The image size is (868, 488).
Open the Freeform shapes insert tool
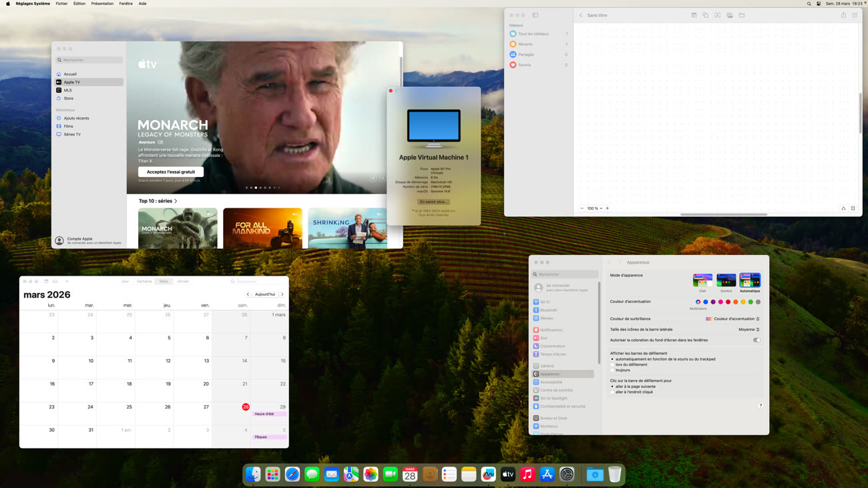[705, 15]
